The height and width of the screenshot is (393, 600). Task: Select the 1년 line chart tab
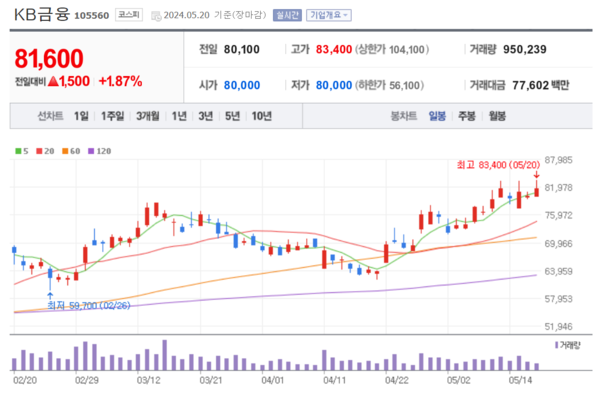coord(179,116)
